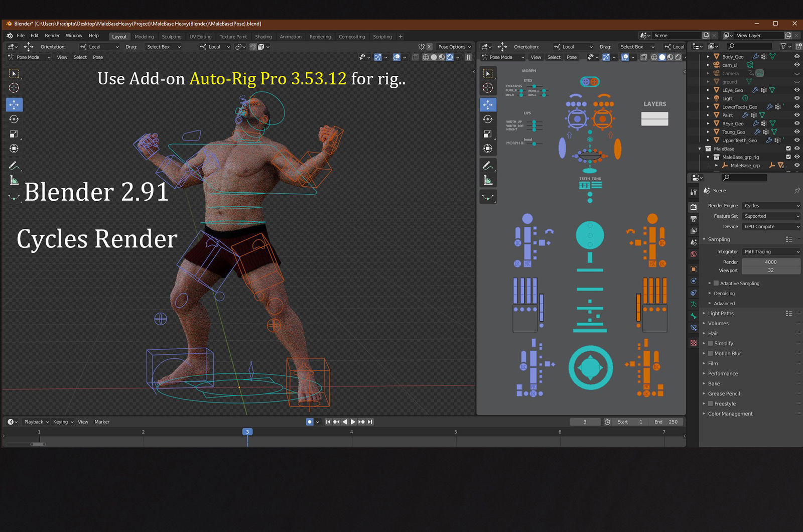Enable the Simplify checkbox
Image resolution: width=803 pixels, height=532 pixels.
pos(710,343)
